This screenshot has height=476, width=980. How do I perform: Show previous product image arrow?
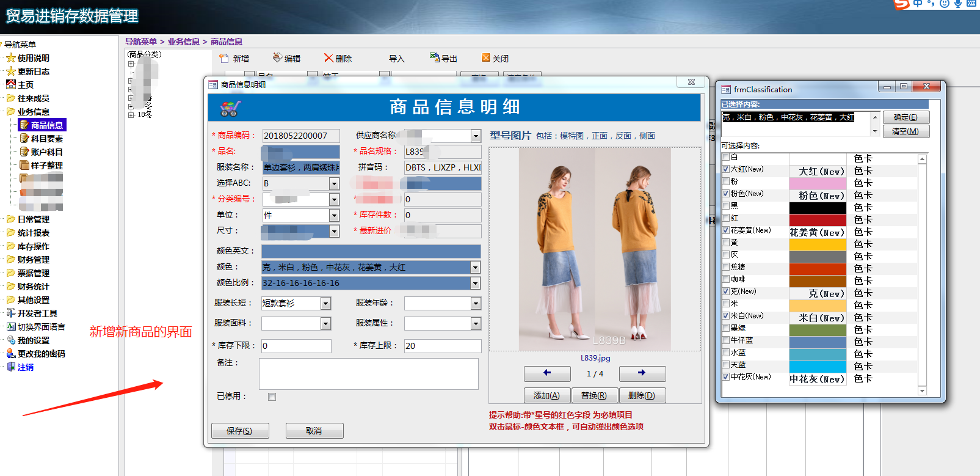click(546, 373)
